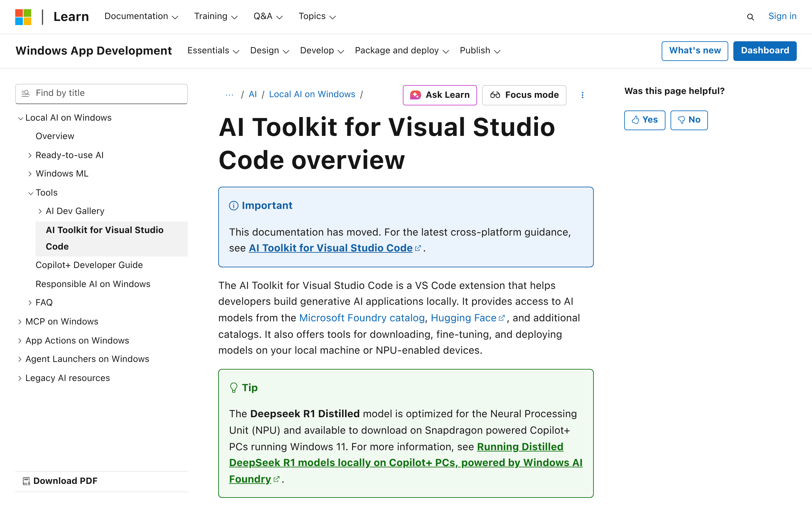Viewport: 812px width, 508px height.
Task: Vote Yes for page helpful
Action: point(645,120)
